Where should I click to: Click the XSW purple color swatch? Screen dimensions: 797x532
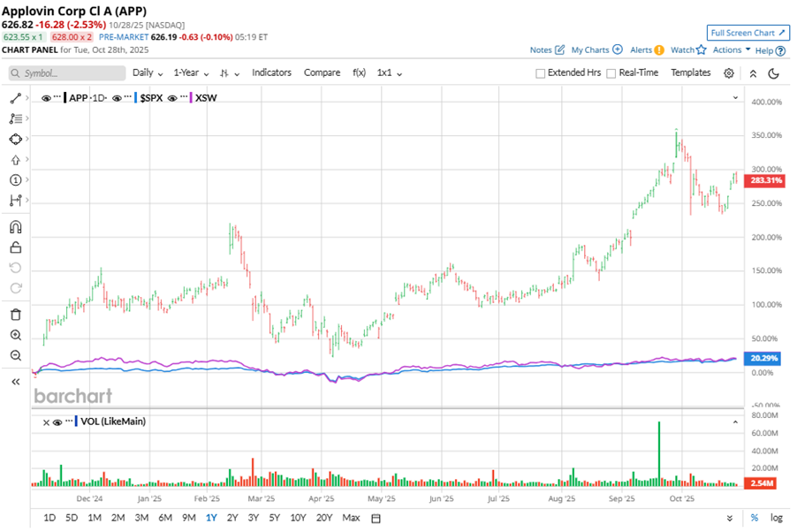pos(191,98)
